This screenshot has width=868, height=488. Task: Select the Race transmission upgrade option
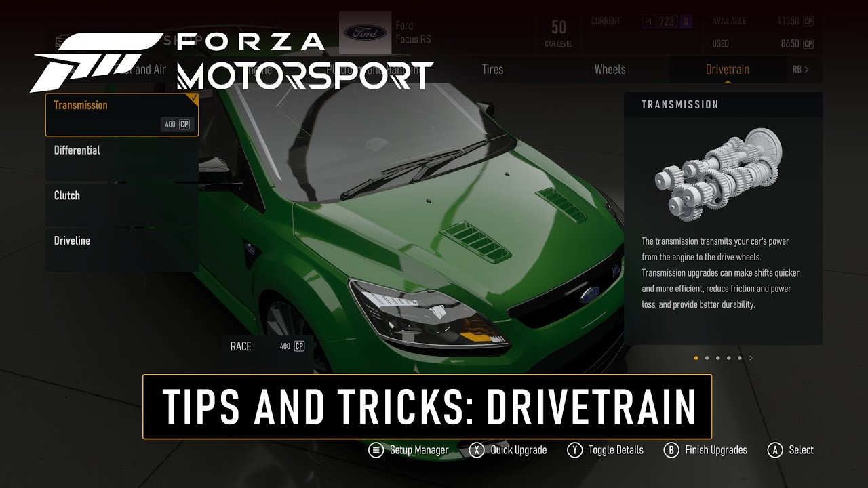click(x=268, y=346)
